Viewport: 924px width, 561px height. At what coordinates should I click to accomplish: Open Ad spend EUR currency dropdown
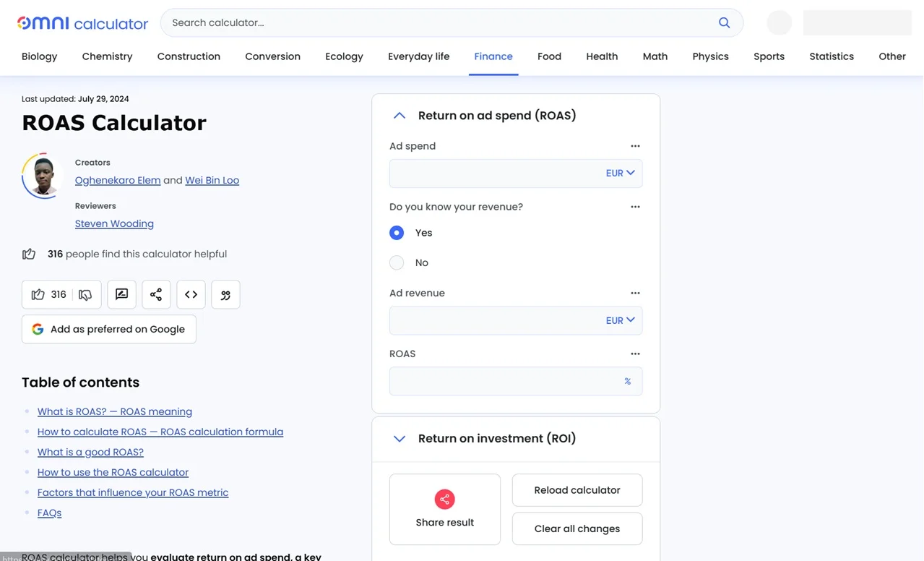pyautogui.click(x=620, y=173)
